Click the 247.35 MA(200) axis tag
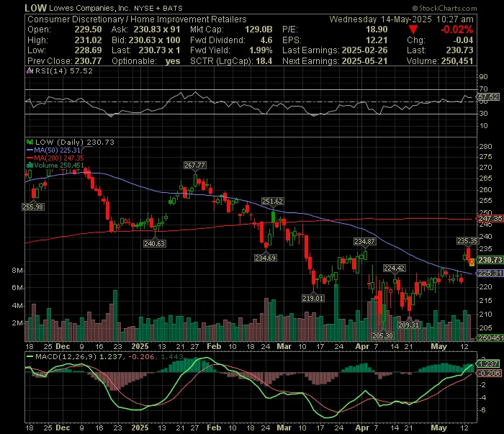Image resolution: width=504 pixels, height=434 pixels. (x=490, y=219)
